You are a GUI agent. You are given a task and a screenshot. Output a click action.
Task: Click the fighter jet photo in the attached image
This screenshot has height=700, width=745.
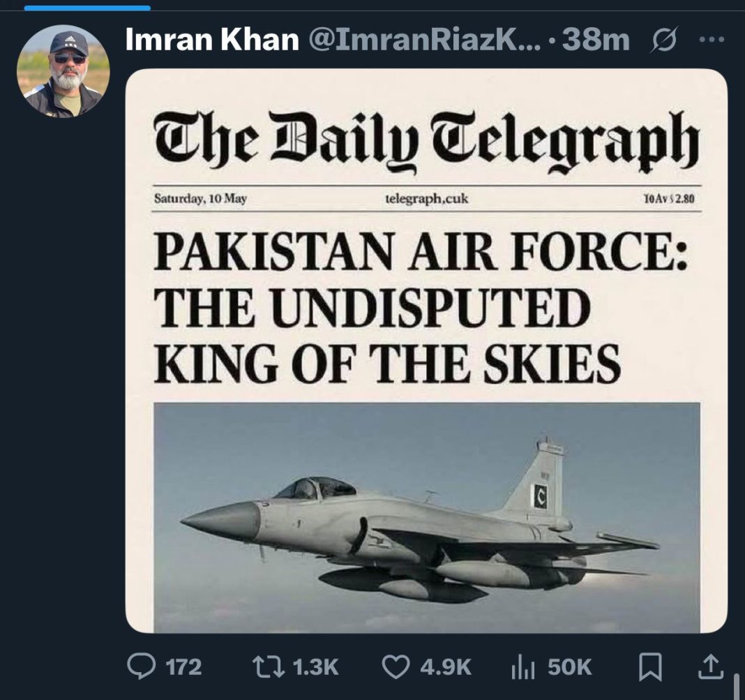click(427, 517)
